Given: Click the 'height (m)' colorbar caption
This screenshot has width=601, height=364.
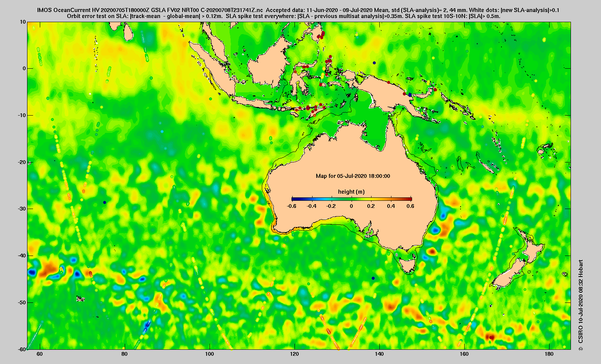Looking at the screenshot, I should click(x=351, y=192).
